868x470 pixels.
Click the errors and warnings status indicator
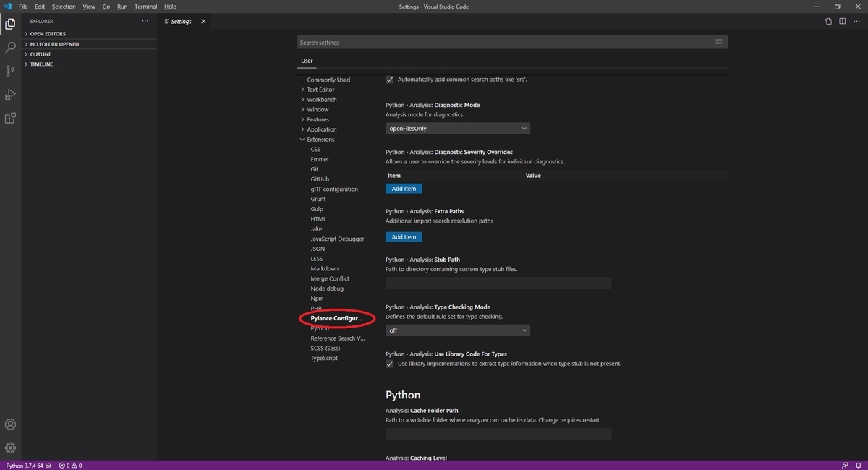click(x=70, y=466)
